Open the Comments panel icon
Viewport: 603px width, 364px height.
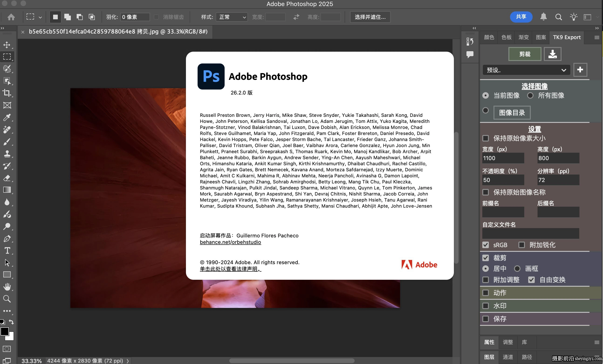click(x=470, y=54)
